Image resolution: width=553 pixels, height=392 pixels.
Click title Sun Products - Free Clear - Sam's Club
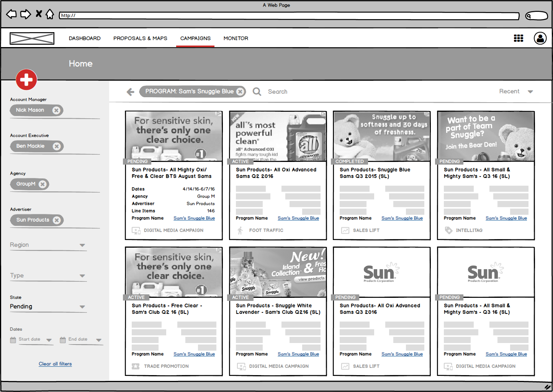(167, 309)
